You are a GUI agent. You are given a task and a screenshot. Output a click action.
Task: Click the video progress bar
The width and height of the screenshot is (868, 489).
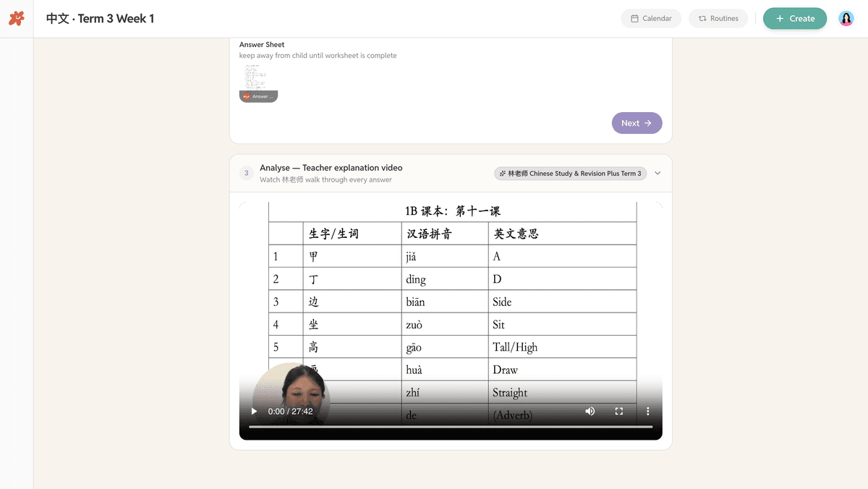(451, 427)
